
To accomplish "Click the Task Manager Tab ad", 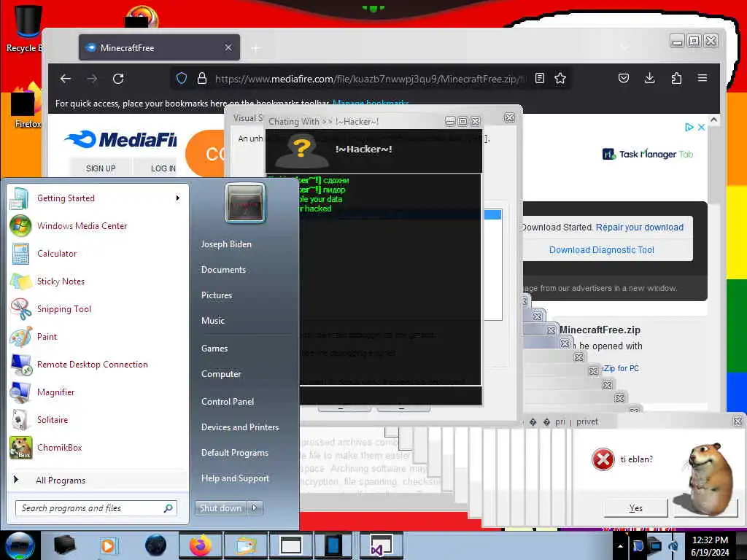I will pyautogui.click(x=648, y=155).
